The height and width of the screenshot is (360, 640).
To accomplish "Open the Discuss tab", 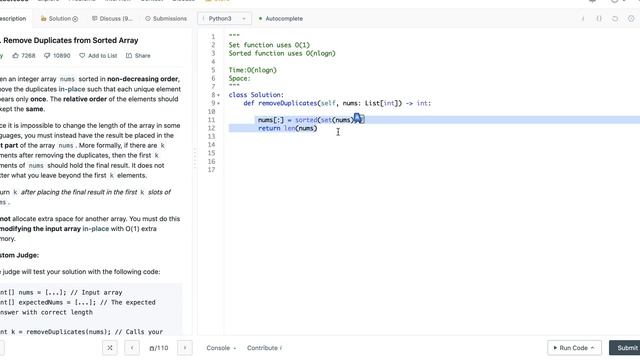I will [112, 19].
